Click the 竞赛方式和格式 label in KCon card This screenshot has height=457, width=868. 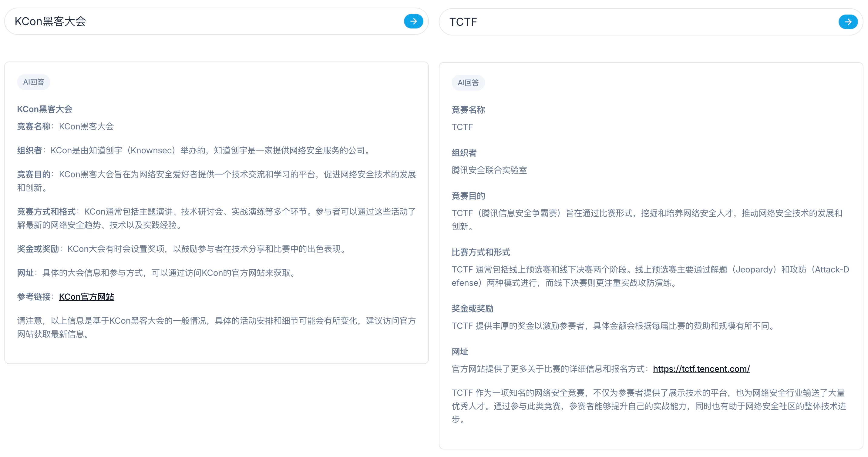tap(46, 212)
